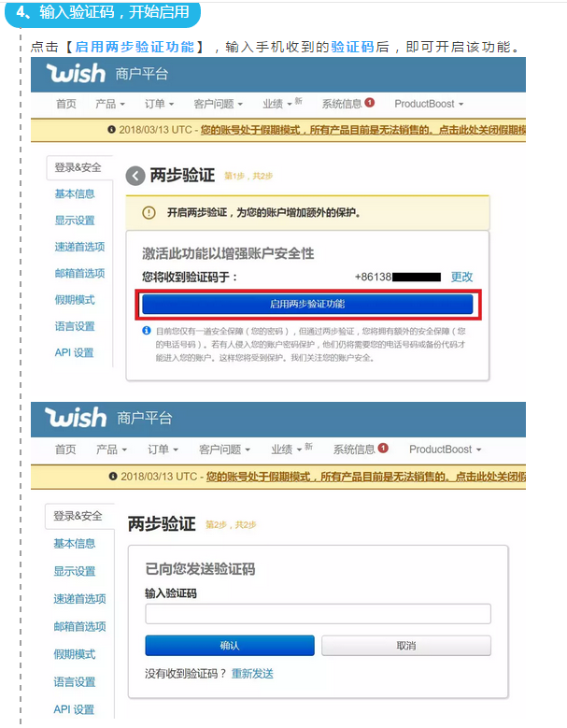Select 登录&安全 tab in lower sidebar

(x=79, y=516)
